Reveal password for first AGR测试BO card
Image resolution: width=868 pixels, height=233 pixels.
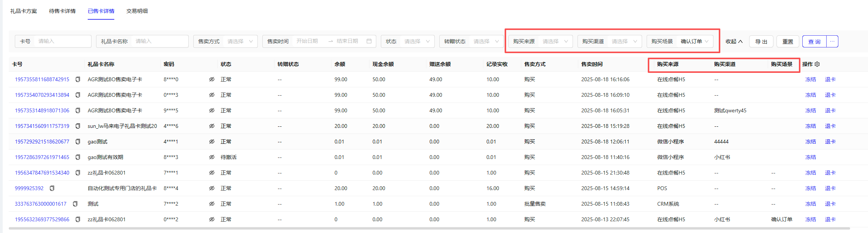(211, 79)
